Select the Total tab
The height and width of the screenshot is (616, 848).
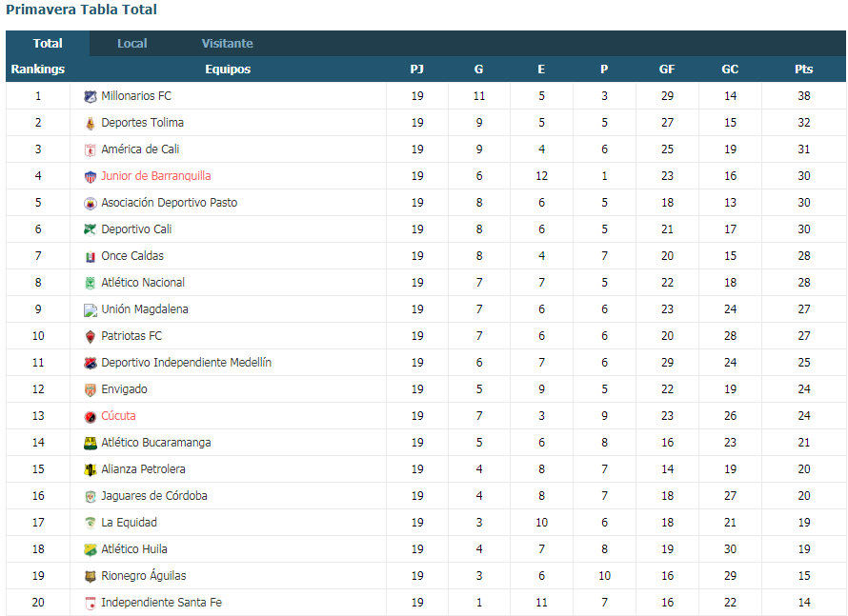coord(48,43)
